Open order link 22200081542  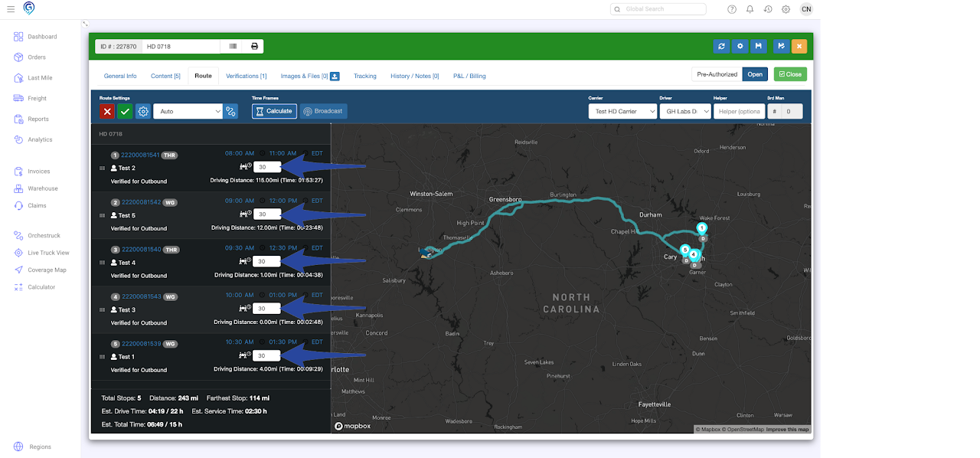click(140, 201)
